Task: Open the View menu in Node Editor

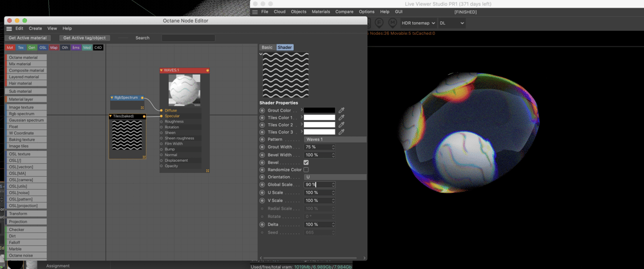Action: tap(52, 28)
